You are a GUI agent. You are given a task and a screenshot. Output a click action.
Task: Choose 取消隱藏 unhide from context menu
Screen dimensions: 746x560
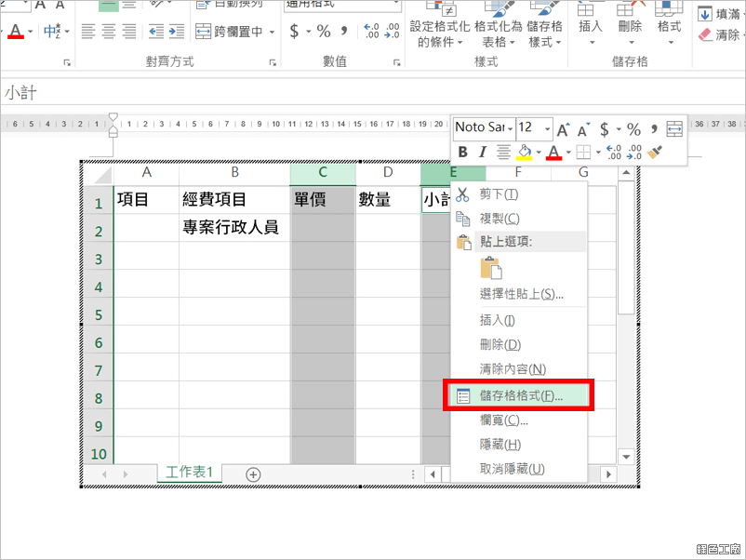[x=519, y=469]
